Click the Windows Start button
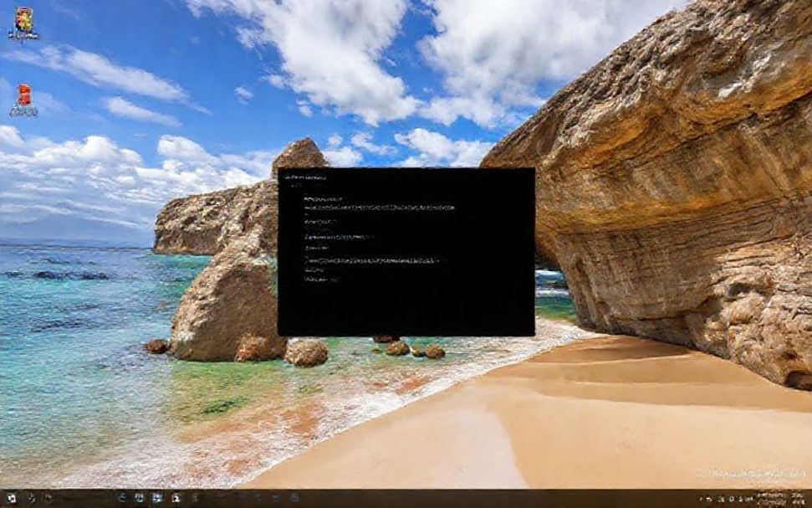 (x=10, y=499)
